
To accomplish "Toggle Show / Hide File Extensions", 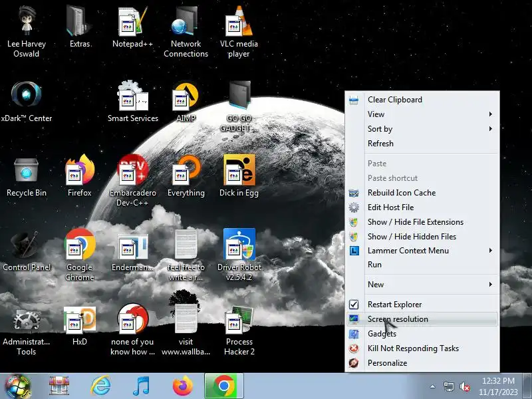I will pos(422,222).
